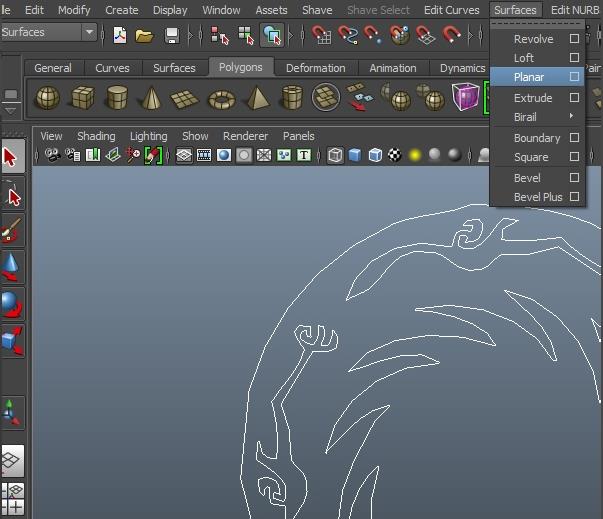The width and height of the screenshot is (603, 519).
Task: Switch to the Animation shelf tab
Action: 393,68
